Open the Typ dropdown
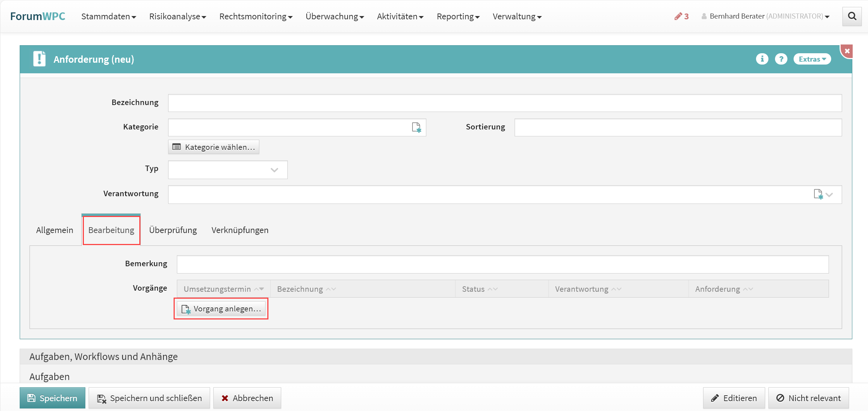The height and width of the screenshot is (411, 868). 228,170
